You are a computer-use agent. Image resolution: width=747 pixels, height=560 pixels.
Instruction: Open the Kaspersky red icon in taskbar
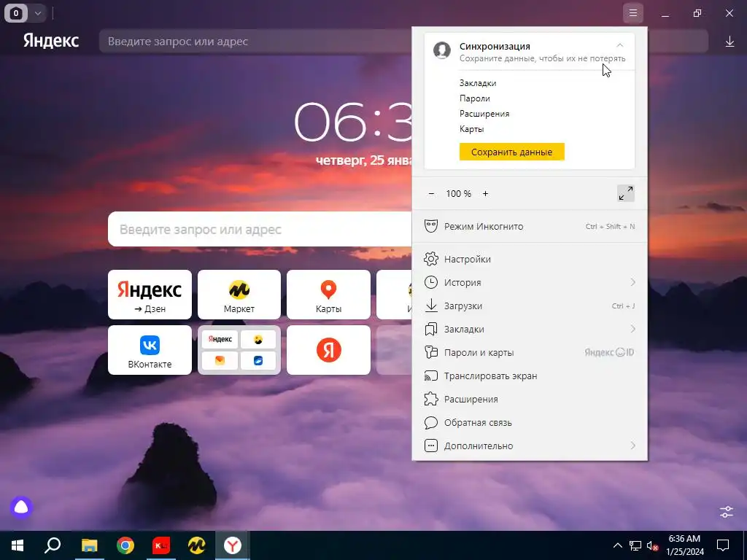(161, 545)
